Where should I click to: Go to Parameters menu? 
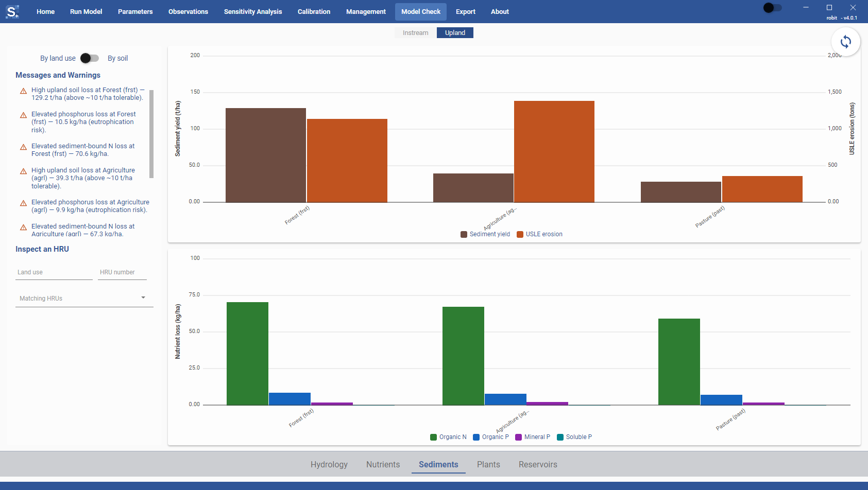pos(135,12)
